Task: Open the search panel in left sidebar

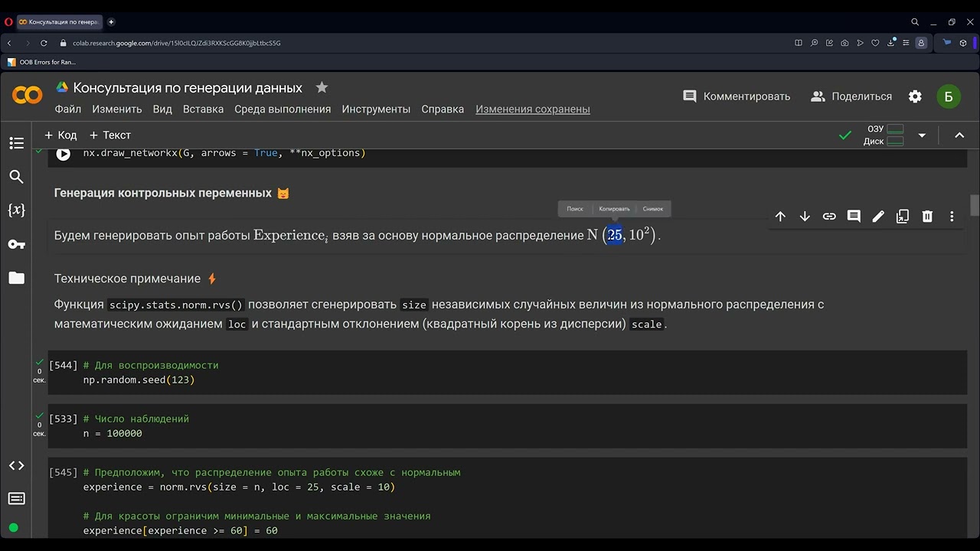Action: pos(16,177)
